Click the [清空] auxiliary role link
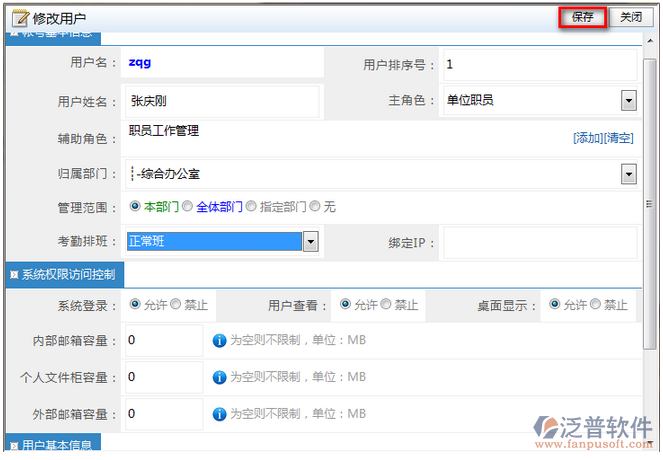 (619, 138)
